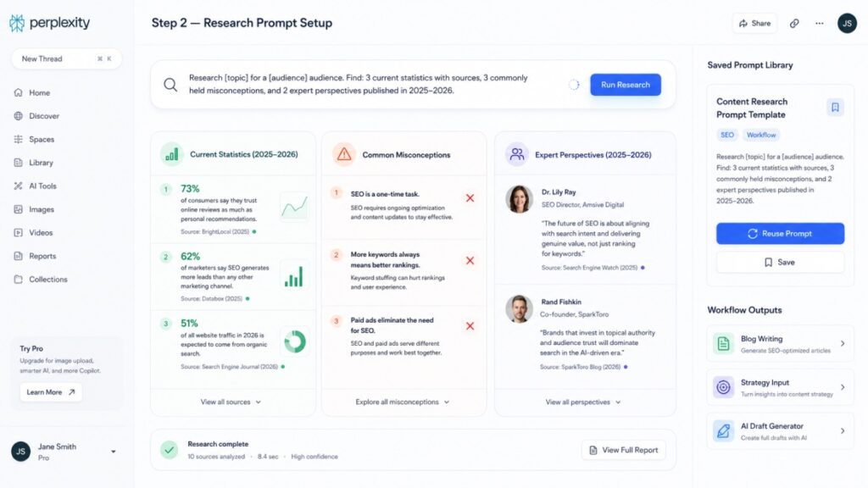Click the red X on 'SEO is a one-time task'

click(x=470, y=198)
